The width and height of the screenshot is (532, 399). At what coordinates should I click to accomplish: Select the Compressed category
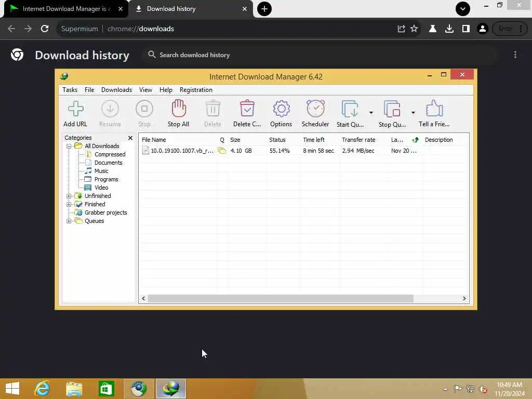110,154
